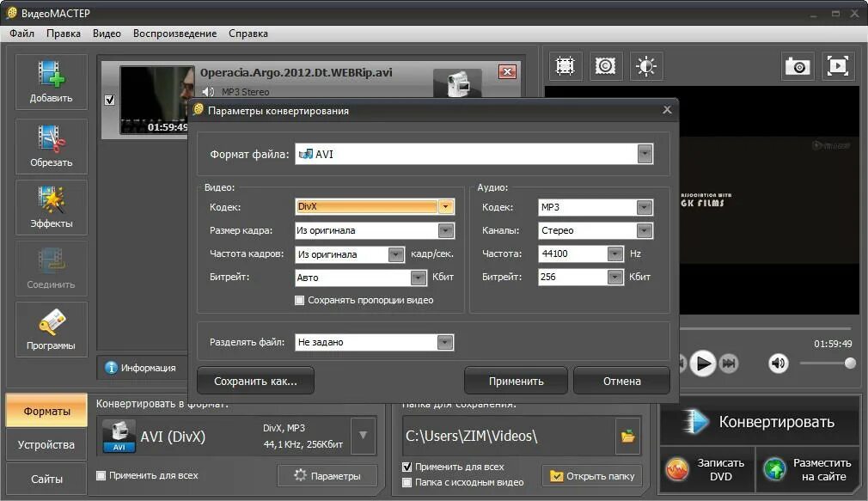Switch preview to fullscreen mode
Screen dimensions: 868x501
point(838,66)
